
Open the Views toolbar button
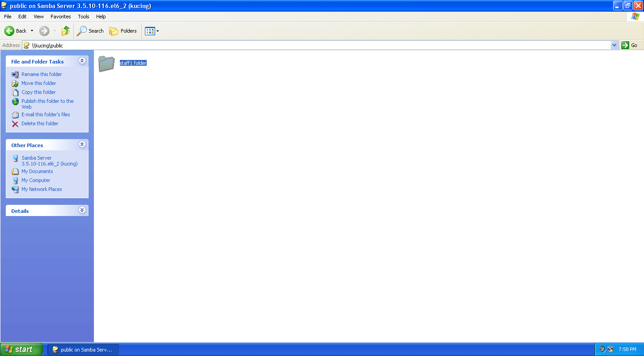click(x=150, y=31)
